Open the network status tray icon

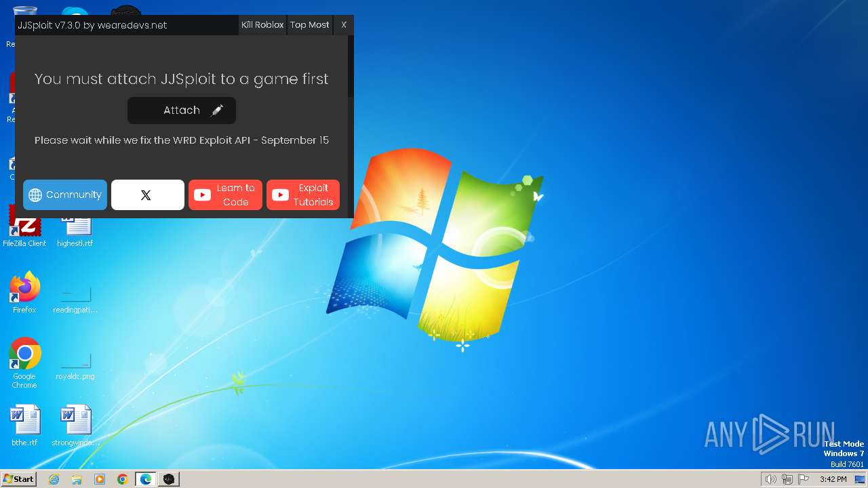[787, 479]
